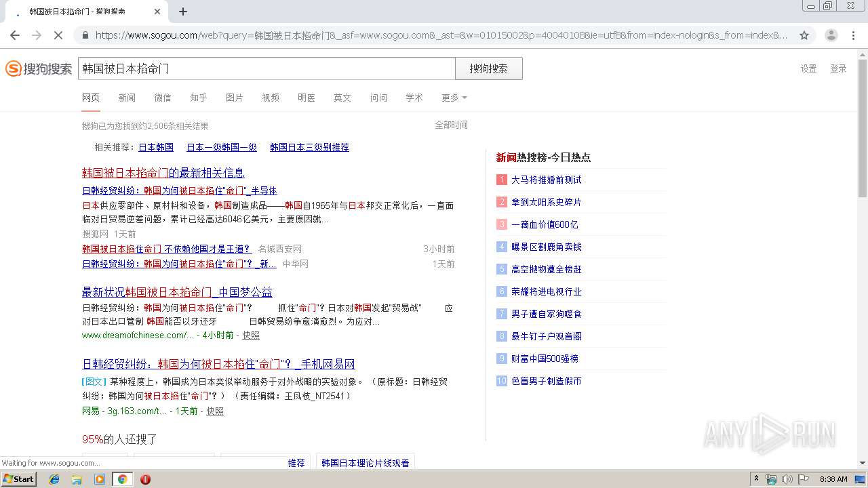The height and width of the screenshot is (488, 868).
Task: Open Windows Start menu
Action: pyautogui.click(x=19, y=479)
